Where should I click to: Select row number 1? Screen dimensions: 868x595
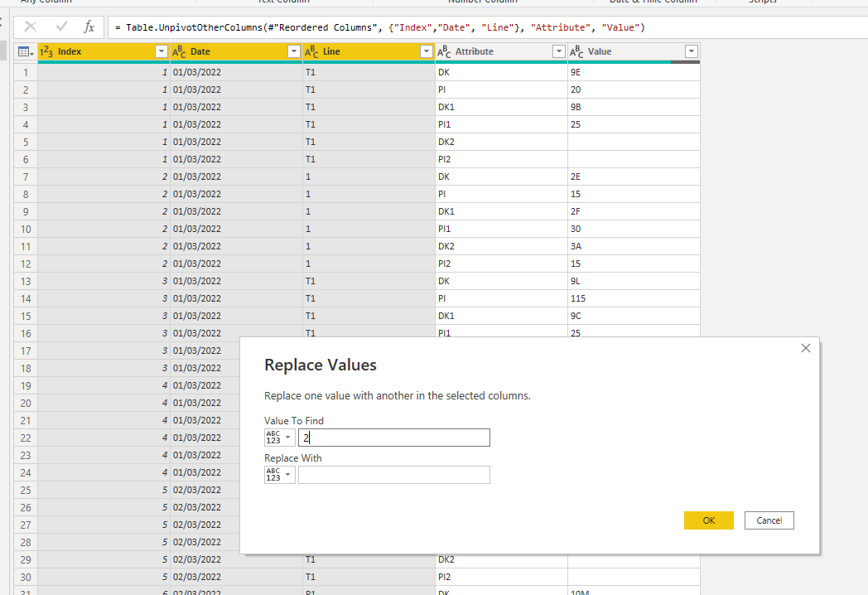coord(26,72)
